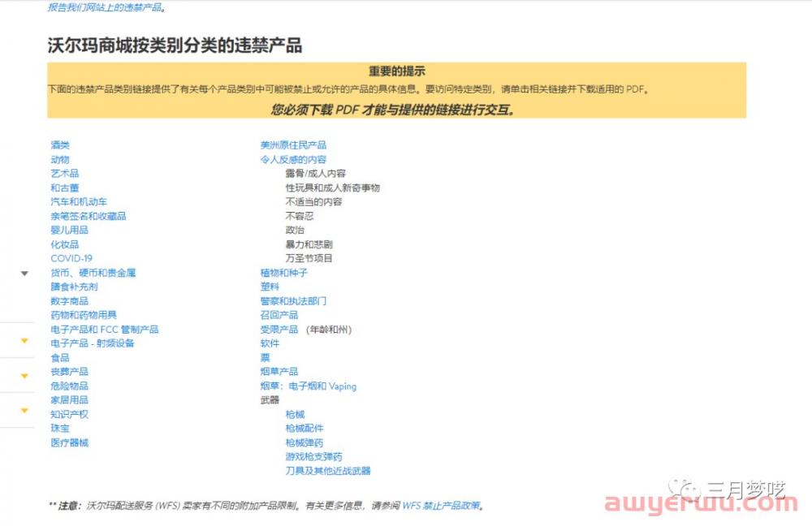Select the 万圣节项目 text

coord(309,258)
